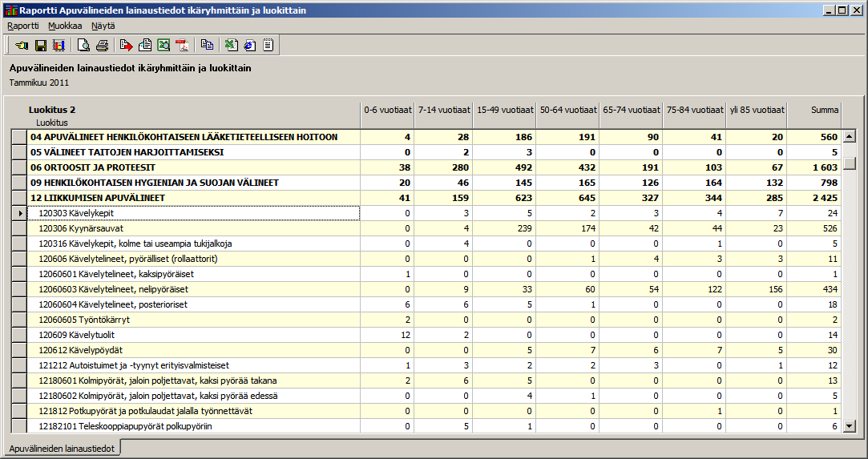868x459 pixels.
Task: Click the 0-6 vuotiaat column header
Action: coord(387,110)
